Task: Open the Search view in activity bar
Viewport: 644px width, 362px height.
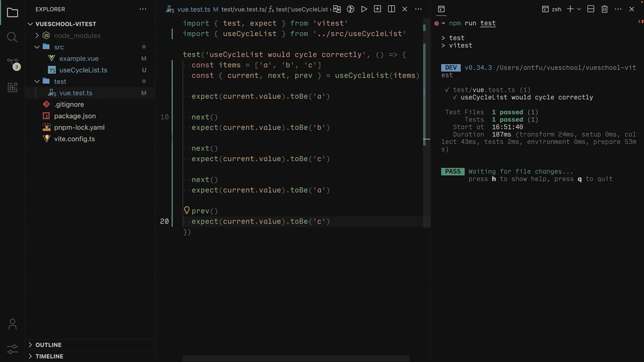Action: pyautogui.click(x=13, y=37)
